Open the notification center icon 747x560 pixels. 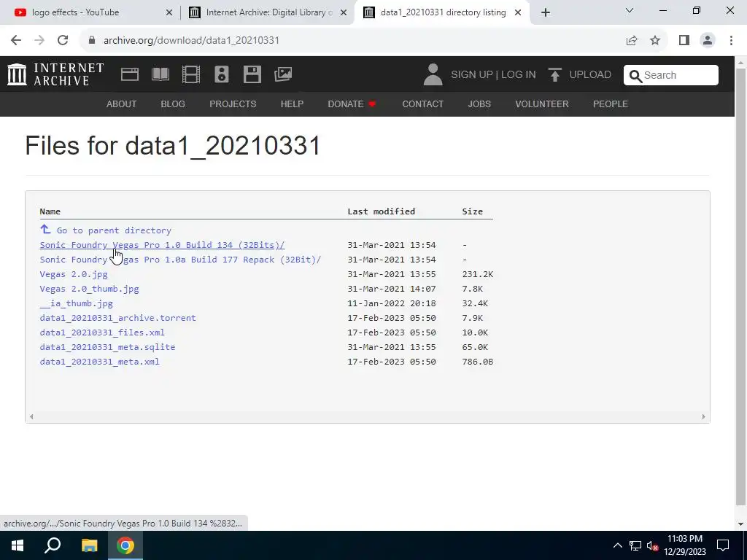[723, 545]
